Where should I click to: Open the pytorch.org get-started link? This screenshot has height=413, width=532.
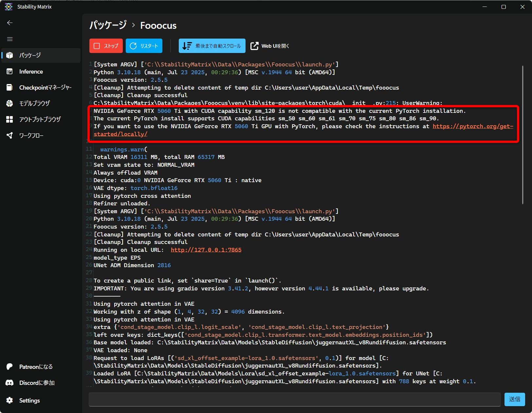(472, 126)
